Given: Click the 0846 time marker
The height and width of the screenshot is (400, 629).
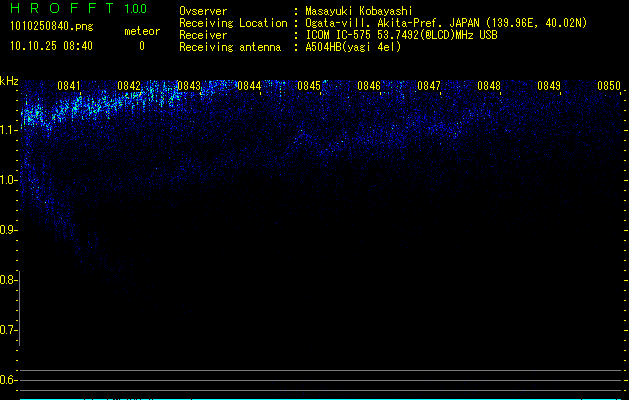Looking at the screenshot, I should (x=369, y=85).
